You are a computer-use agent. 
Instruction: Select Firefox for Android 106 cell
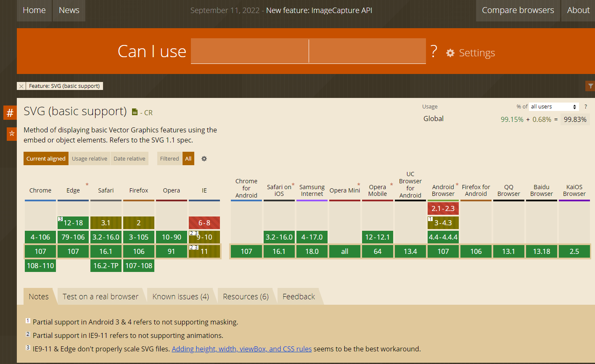click(476, 251)
